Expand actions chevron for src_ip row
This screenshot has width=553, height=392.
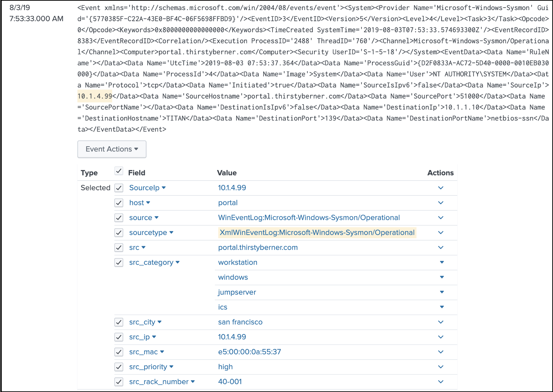441,337
